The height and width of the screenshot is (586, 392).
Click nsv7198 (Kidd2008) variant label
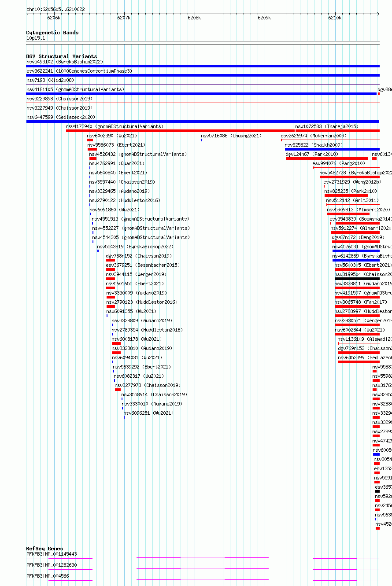[x=50, y=81]
